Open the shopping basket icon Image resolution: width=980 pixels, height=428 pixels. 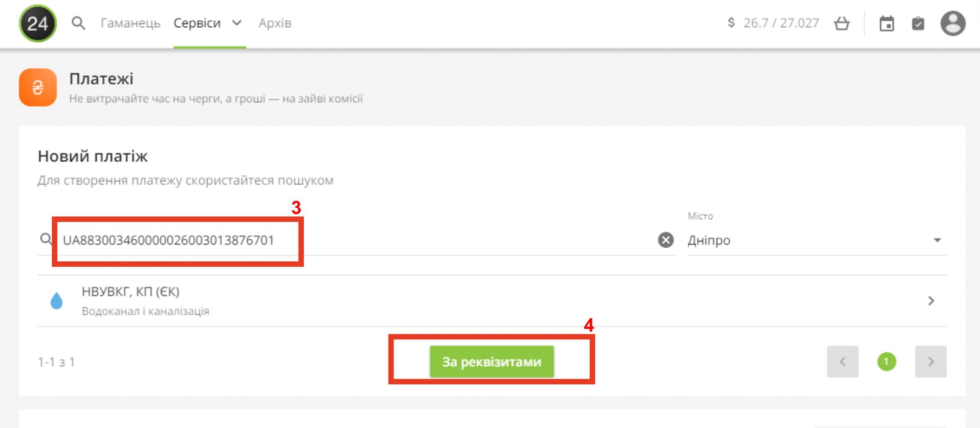coord(841,23)
